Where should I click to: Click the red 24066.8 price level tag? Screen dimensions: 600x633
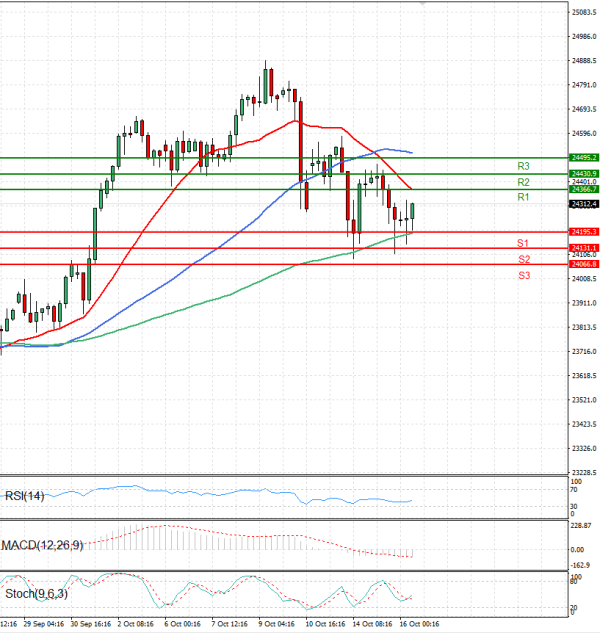[x=556, y=264]
